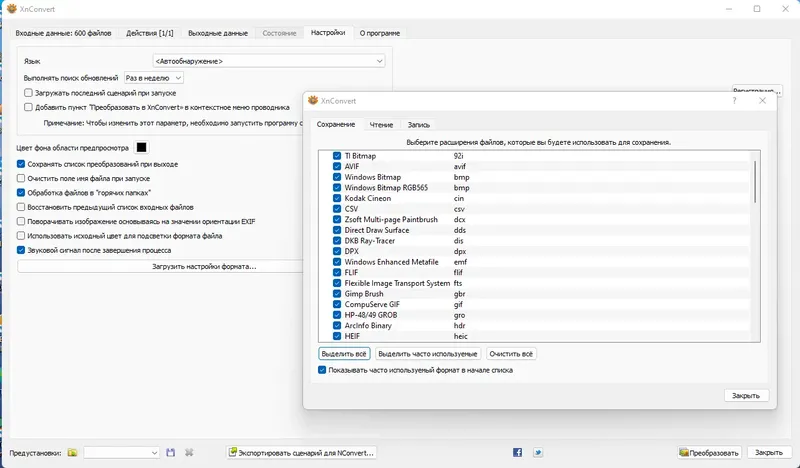Toggle the FLIF format checkbox

(x=337, y=273)
